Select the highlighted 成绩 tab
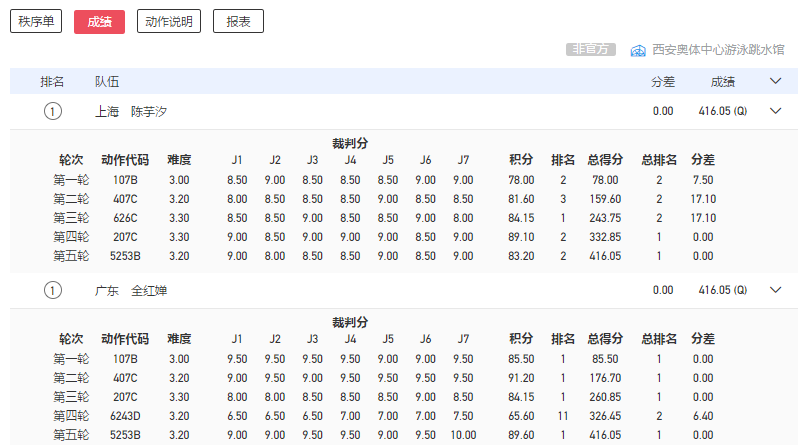Image resolution: width=809 pixels, height=445 pixels. pos(99,21)
